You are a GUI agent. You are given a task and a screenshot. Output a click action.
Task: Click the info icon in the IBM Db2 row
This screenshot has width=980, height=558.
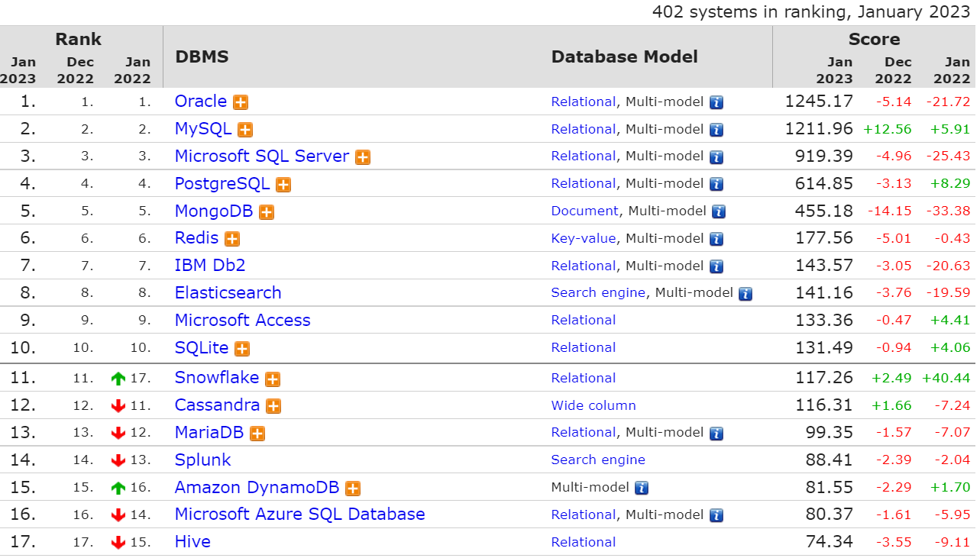pyautogui.click(x=716, y=267)
